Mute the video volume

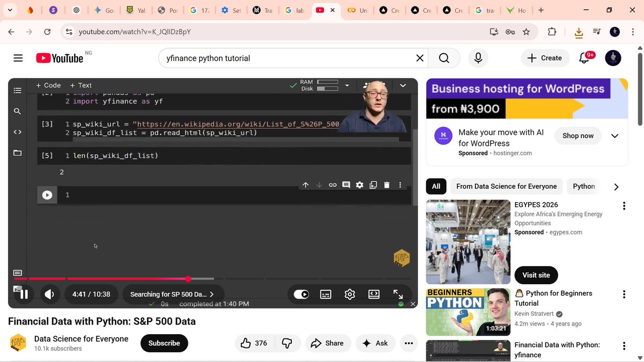coord(49,294)
